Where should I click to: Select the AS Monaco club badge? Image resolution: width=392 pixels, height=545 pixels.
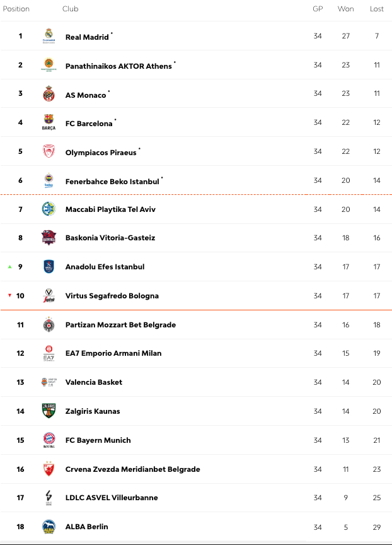50,93
